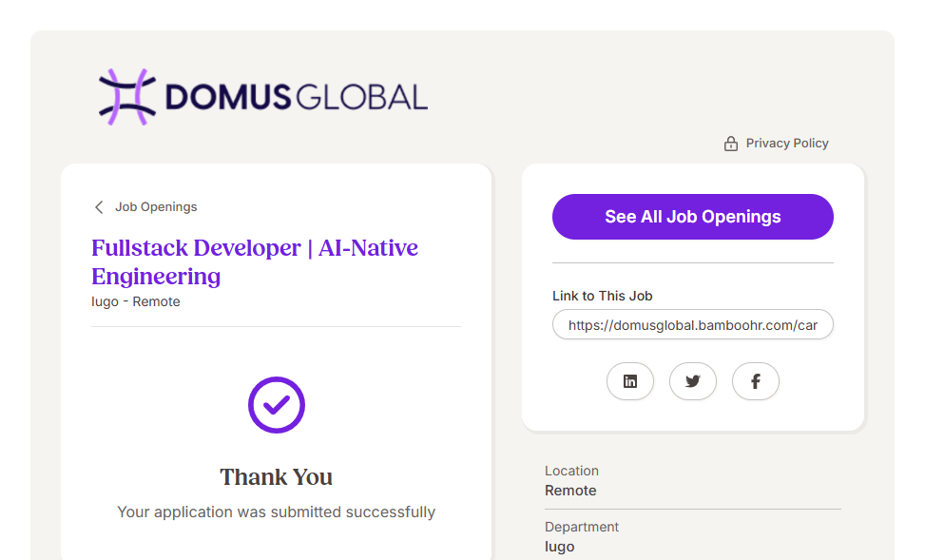Click the purple success checkmark icon
Screen dimensions: 925x560
tap(277, 405)
